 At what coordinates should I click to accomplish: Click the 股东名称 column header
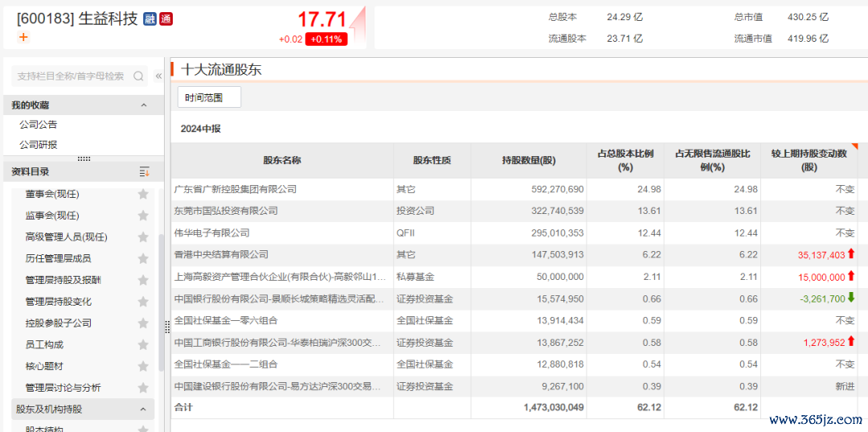pos(282,161)
